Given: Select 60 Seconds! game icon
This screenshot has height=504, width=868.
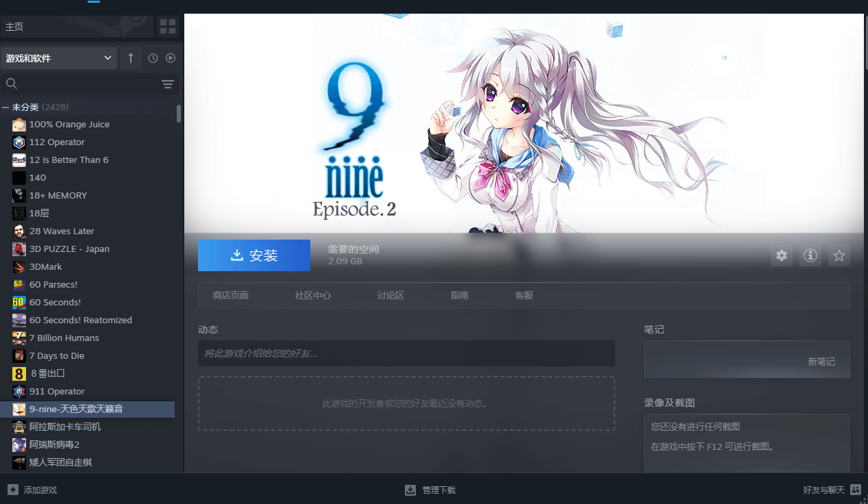Looking at the screenshot, I should [x=19, y=303].
